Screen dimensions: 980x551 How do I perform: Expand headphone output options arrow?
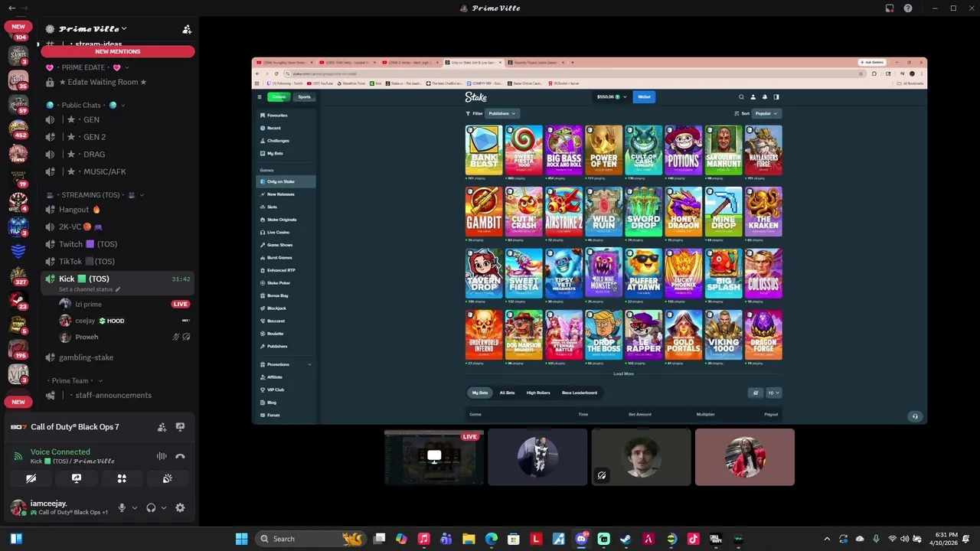coord(163,507)
